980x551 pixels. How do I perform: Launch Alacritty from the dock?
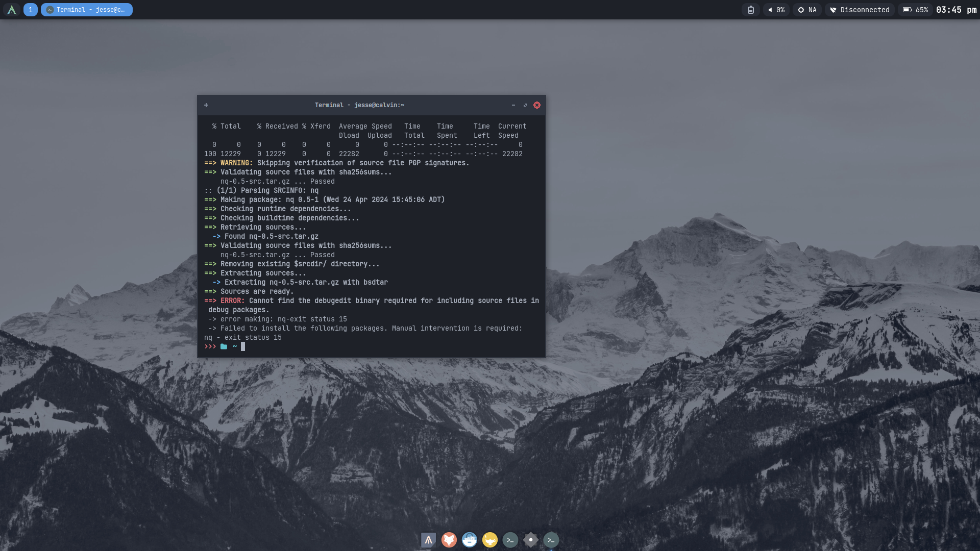[428, 540]
